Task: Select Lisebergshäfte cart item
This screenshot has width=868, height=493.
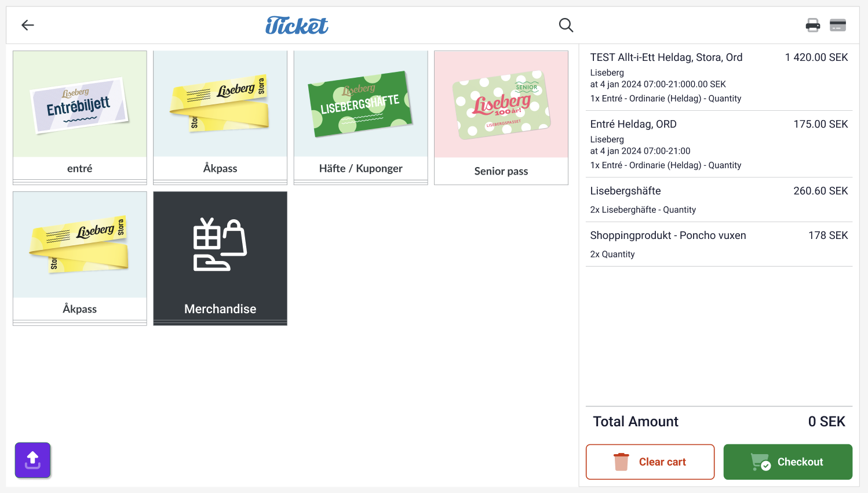Action: point(719,200)
